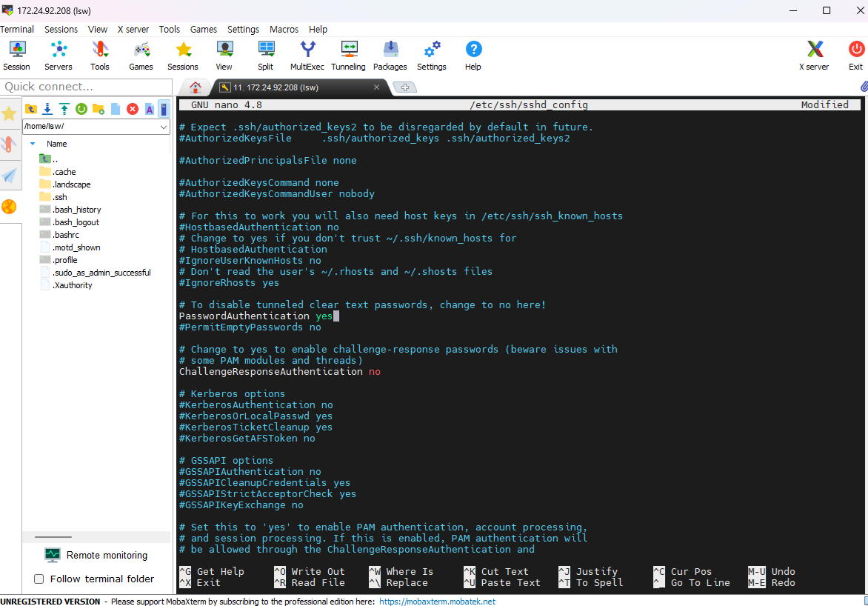Click the Split toolbar icon
Image resolution: width=868 pixels, height=606 pixels.
(266, 56)
